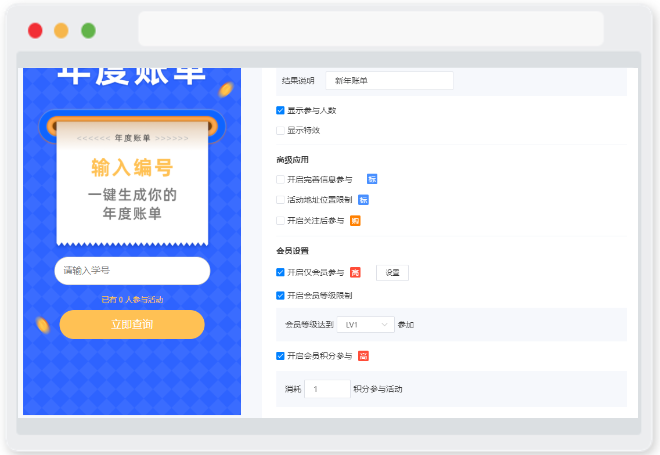Click the green window maximize dot
The height and width of the screenshot is (455, 660).
click(x=88, y=31)
